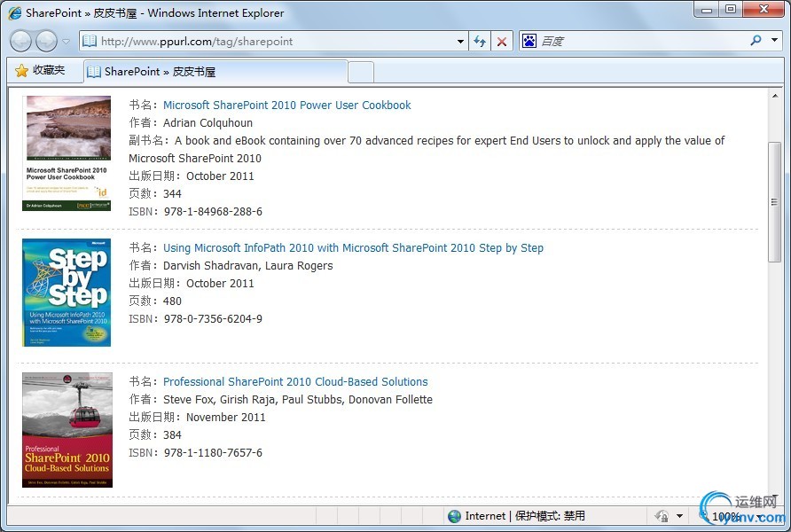Open Microsoft SharePoint 2010 Power User Cookbook link
Viewport: 791px width, 532px height.
pyautogui.click(x=287, y=105)
